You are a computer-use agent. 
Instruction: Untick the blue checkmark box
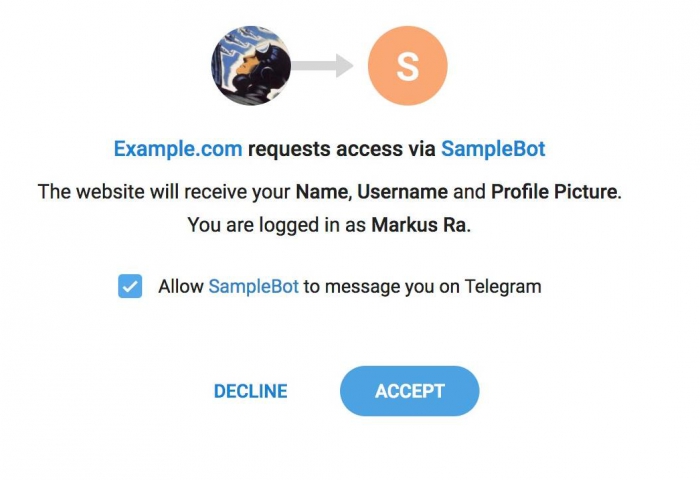(x=130, y=287)
